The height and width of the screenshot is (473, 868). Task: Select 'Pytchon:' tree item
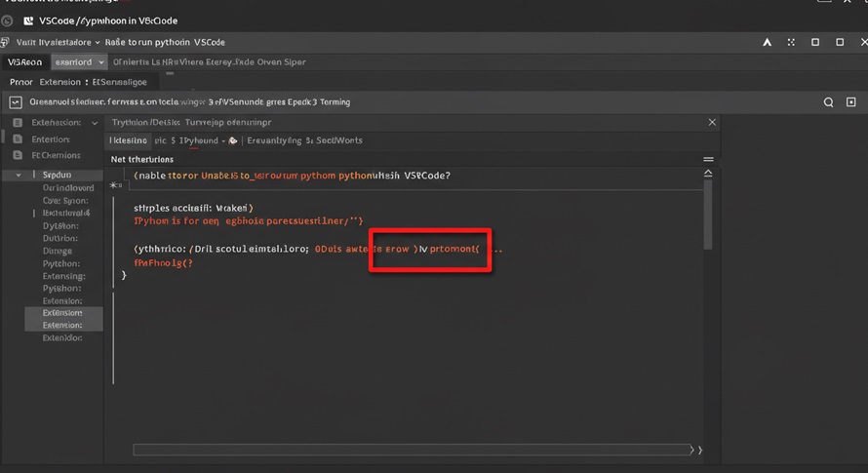click(x=61, y=263)
